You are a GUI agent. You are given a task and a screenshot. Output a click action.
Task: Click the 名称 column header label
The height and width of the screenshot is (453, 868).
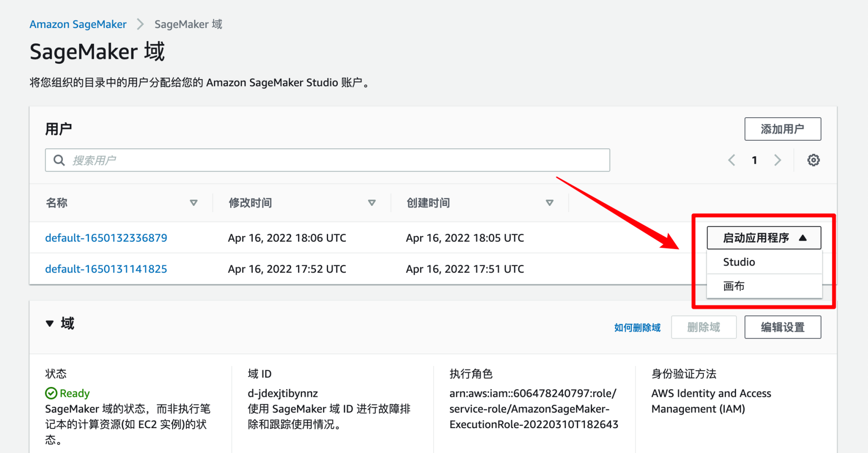(57, 203)
